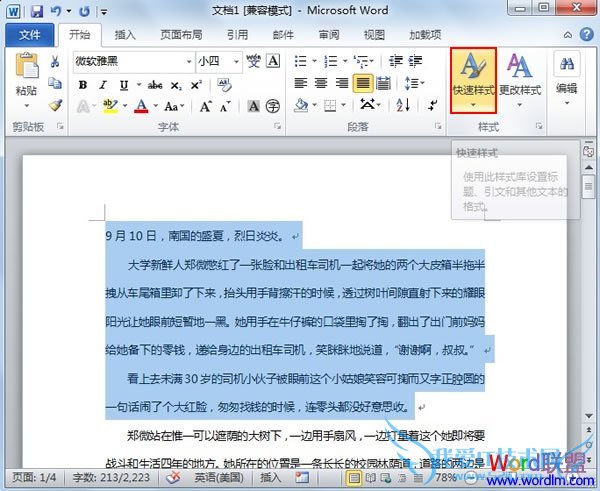600x491 pixels.
Task: Click the 英语(美国) language indicator
Action: [218, 477]
